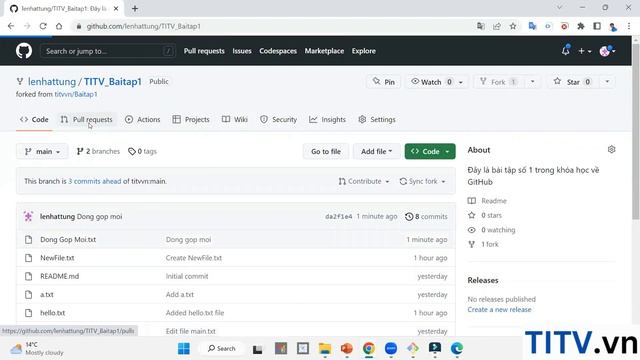Open user avatar menu
The width and height of the screenshot is (640, 360).
607,51
